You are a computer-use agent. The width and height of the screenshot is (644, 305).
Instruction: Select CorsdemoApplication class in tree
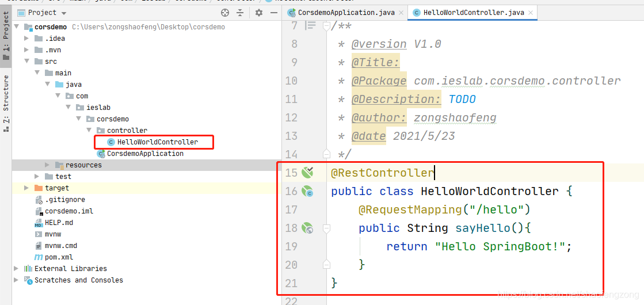(x=145, y=154)
